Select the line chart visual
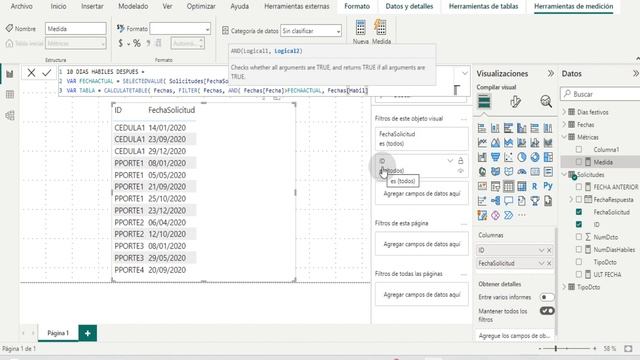 (482, 143)
